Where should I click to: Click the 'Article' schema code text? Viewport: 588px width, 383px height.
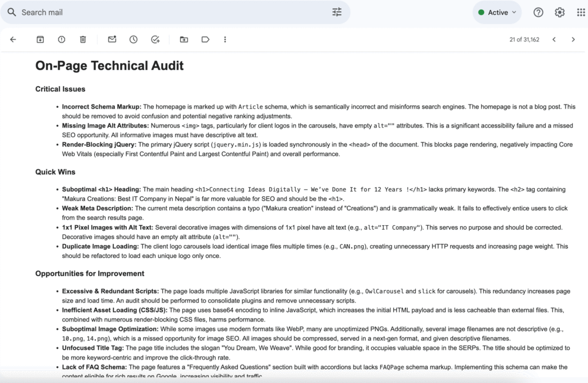250,107
